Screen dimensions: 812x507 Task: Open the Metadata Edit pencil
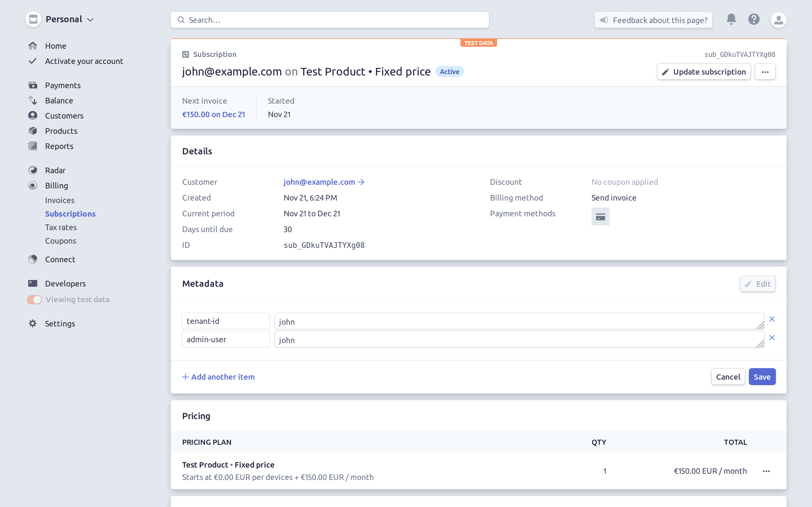758,284
